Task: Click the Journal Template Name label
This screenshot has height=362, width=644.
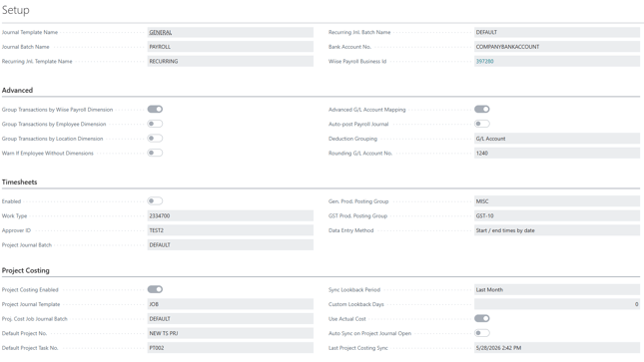Action: pos(30,32)
